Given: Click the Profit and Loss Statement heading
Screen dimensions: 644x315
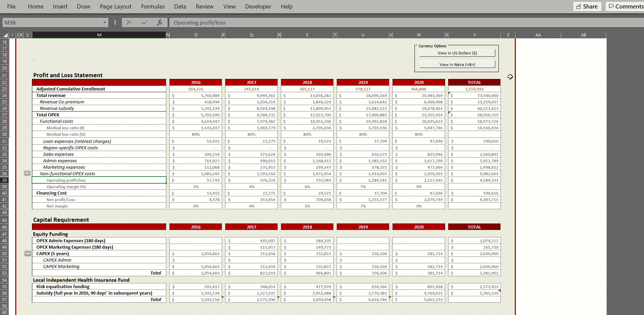Looking at the screenshot, I should click(68, 75).
